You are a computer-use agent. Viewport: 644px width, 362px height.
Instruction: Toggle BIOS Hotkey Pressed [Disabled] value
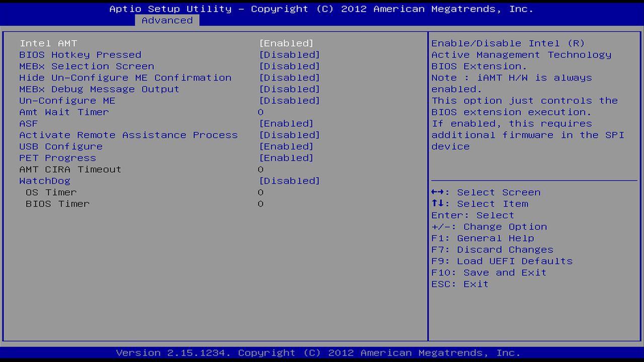[289, 55]
